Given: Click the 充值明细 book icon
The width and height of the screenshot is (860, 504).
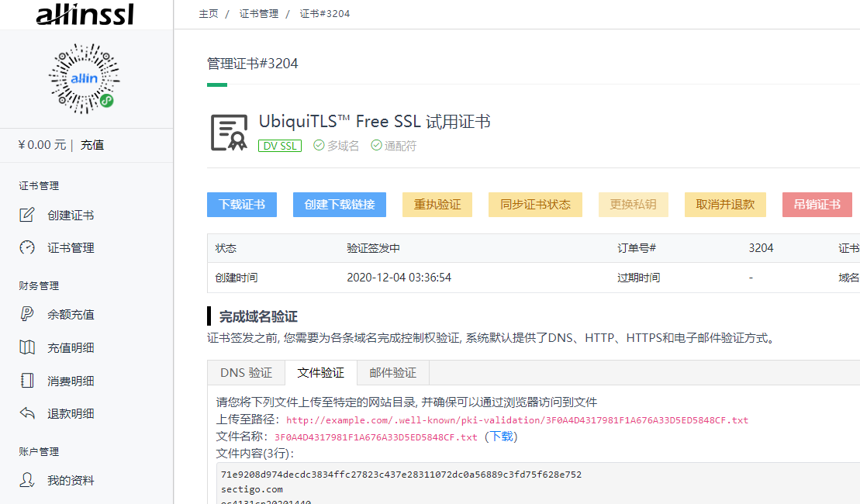Looking at the screenshot, I should coord(27,347).
